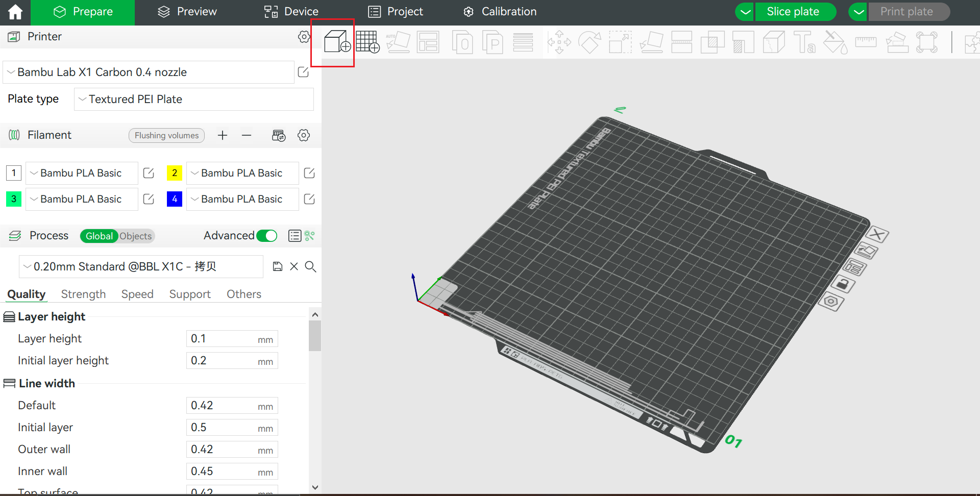Select the Mesh boolean tool
This screenshot has width=980, height=496.
(713, 42)
